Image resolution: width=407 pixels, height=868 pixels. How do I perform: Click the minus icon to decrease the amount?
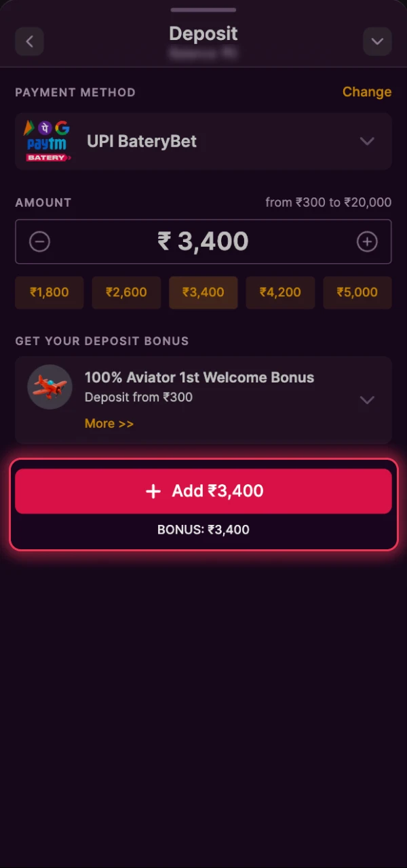(x=39, y=241)
